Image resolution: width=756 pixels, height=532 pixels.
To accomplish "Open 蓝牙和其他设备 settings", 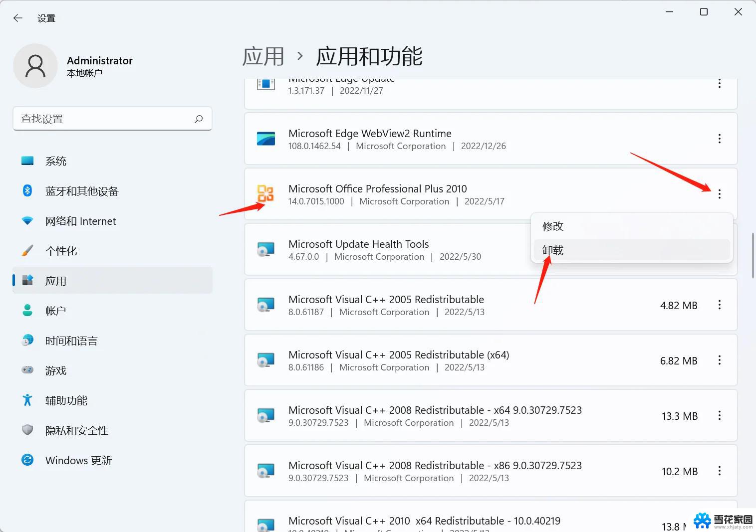I will [x=112, y=191].
